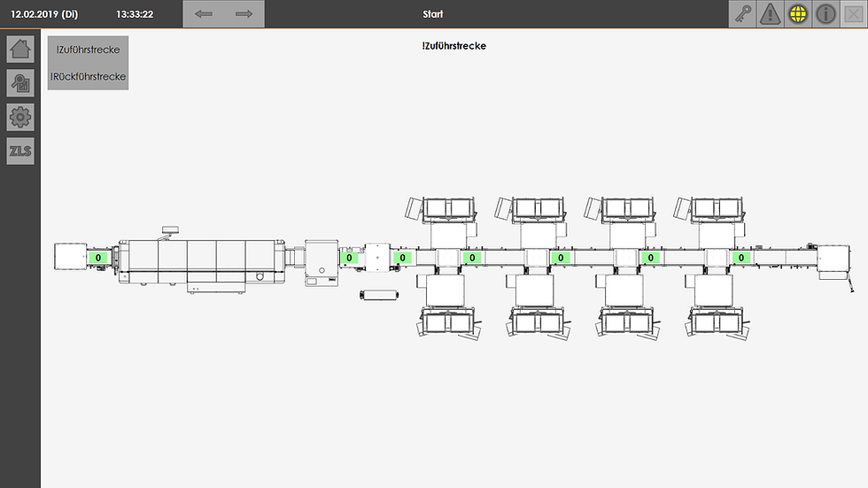Open the info icon
The width and height of the screenshot is (868, 488).
tap(825, 14)
